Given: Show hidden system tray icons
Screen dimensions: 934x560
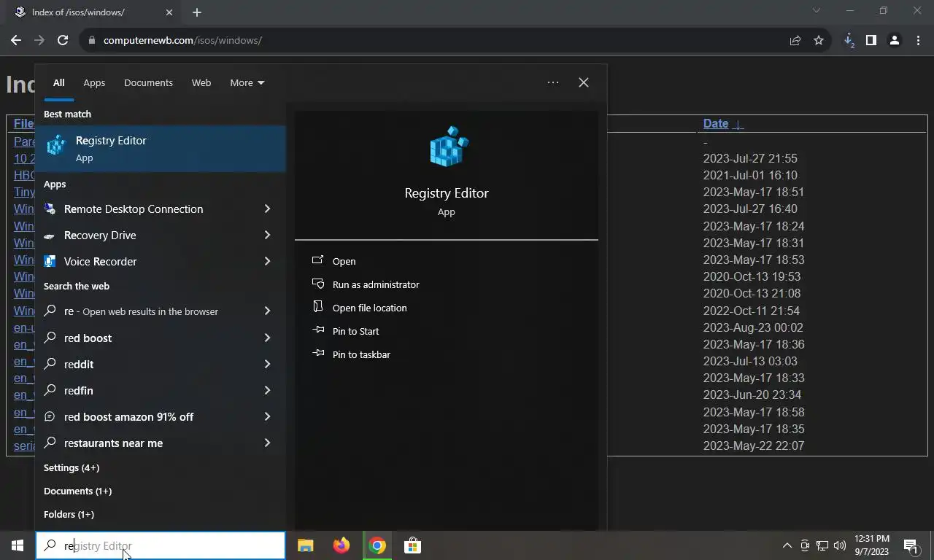Looking at the screenshot, I should (787, 545).
